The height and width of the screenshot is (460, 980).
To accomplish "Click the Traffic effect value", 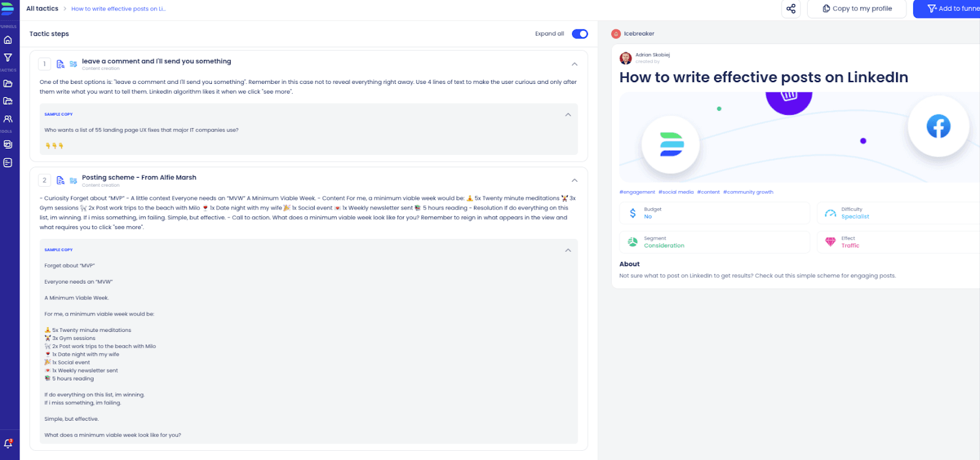I will click(850, 246).
